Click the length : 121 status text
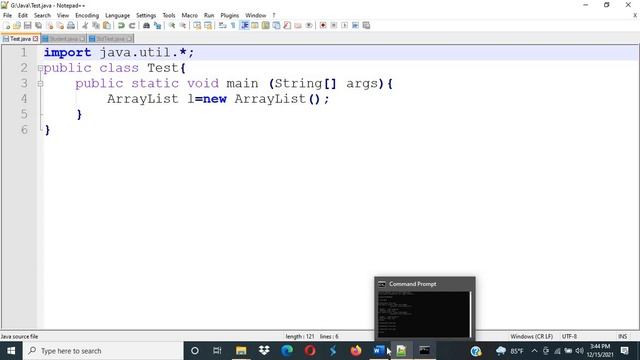Viewport: 640px width, 360px height. click(300, 336)
